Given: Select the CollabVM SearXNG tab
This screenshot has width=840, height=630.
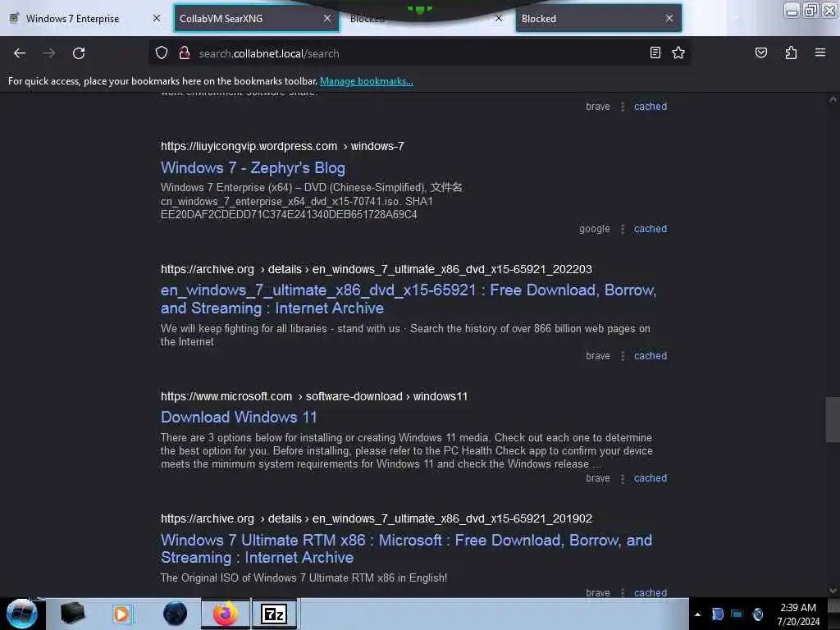Looking at the screenshot, I should coord(256,19).
